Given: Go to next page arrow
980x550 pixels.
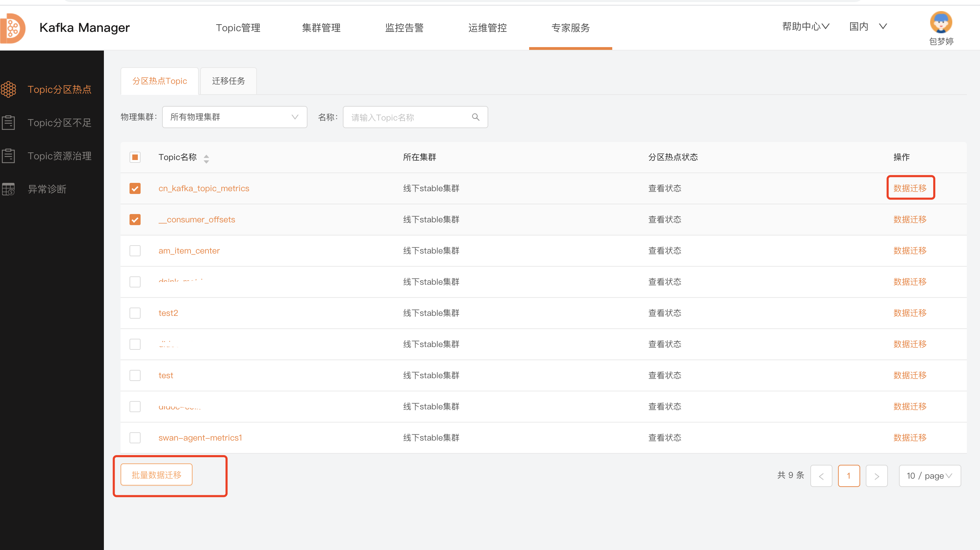Looking at the screenshot, I should click(x=876, y=476).
